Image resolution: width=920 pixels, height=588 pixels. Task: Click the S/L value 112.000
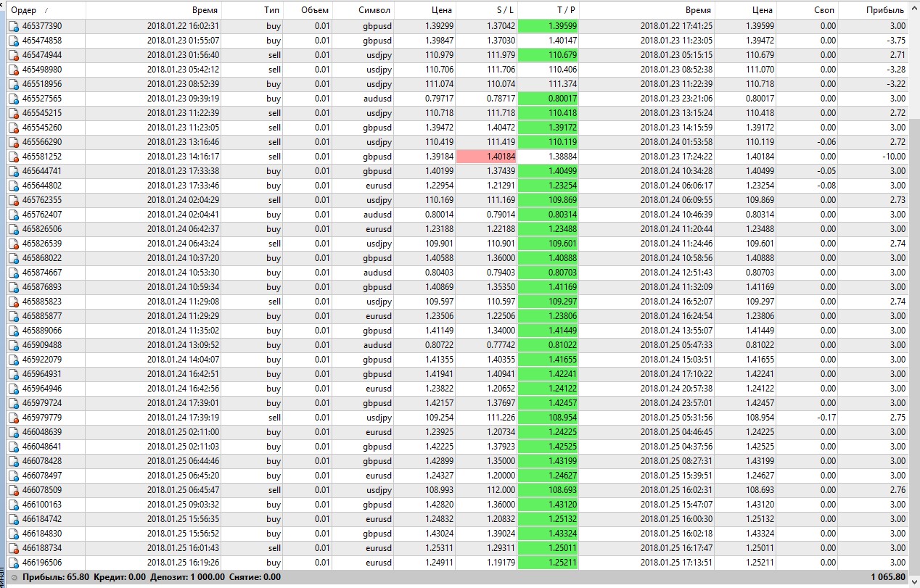pos(501,490)
